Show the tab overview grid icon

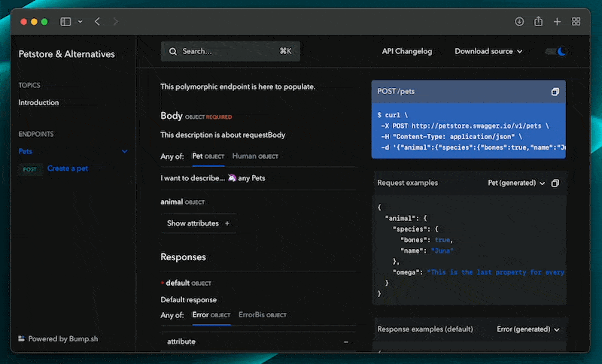pos(576,22)
